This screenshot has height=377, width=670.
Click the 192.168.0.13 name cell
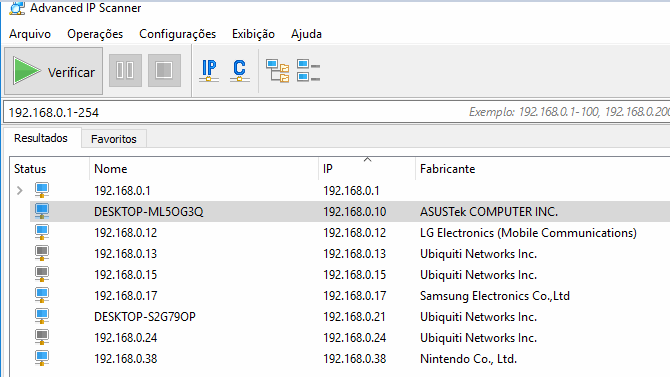tap(126, 254)
